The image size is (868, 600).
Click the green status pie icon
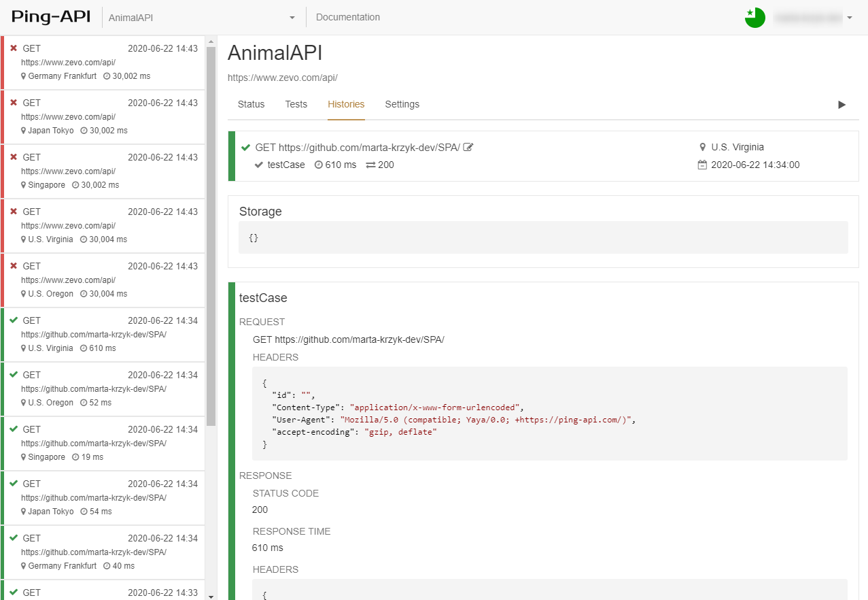click(x=754, y=18)
